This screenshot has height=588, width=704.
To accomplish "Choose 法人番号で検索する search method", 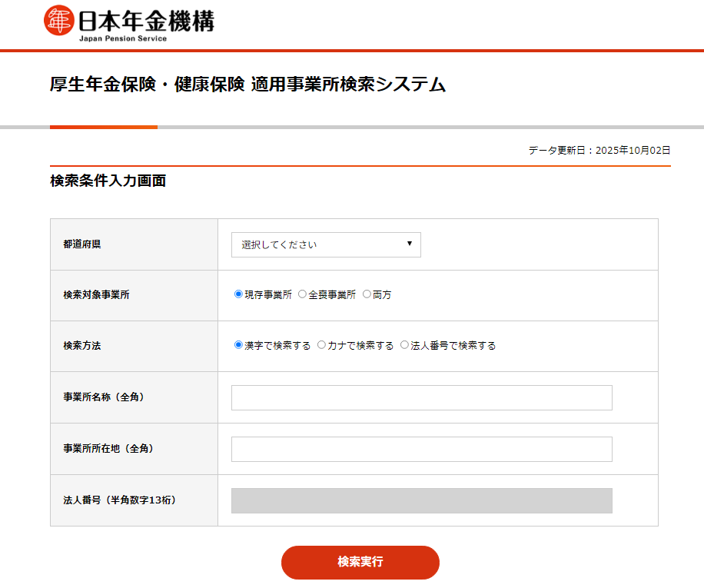I will 404,345.
